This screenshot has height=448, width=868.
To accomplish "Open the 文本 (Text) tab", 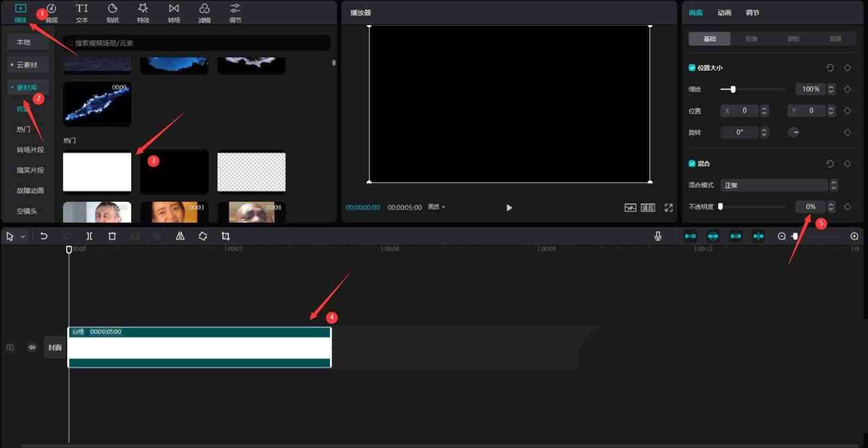I will (82, 12).
